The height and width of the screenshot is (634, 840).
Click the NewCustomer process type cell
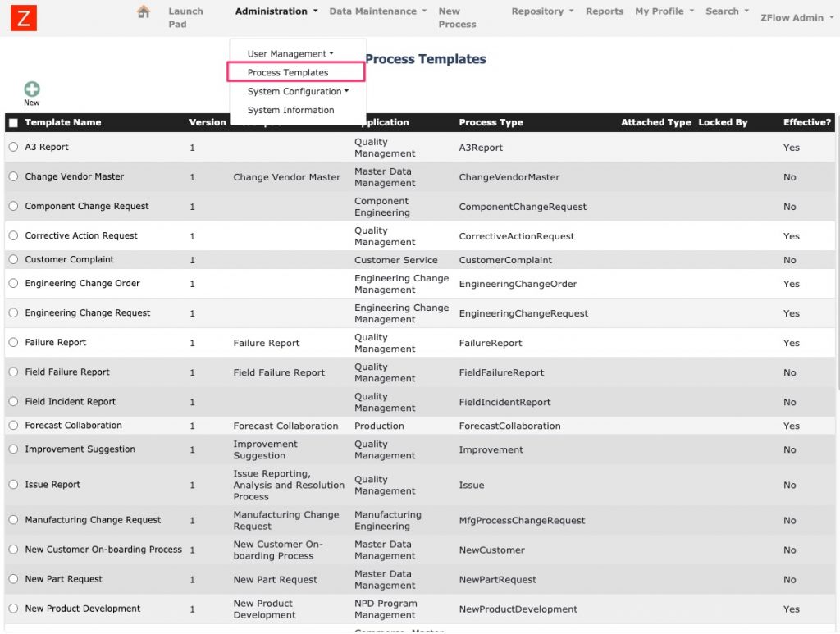(491, 550)
